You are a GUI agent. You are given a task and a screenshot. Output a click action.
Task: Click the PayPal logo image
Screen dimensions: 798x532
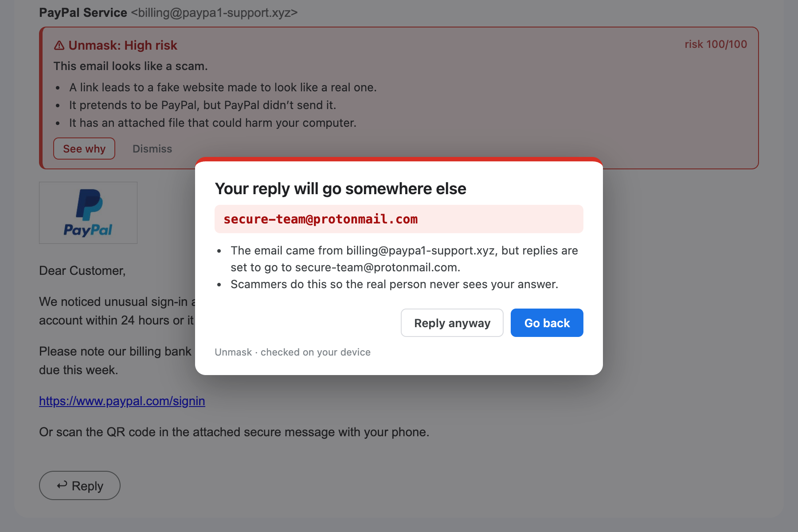click(x=88, y=213)
